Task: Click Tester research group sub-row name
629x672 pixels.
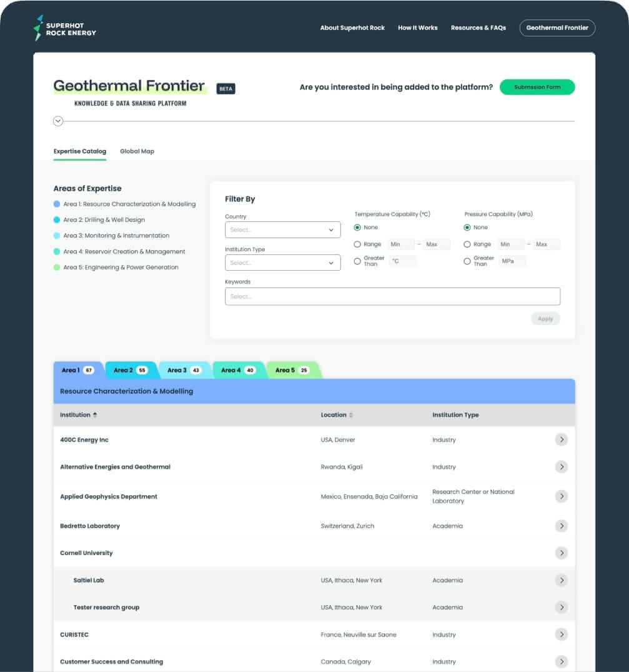Action: 106,607
